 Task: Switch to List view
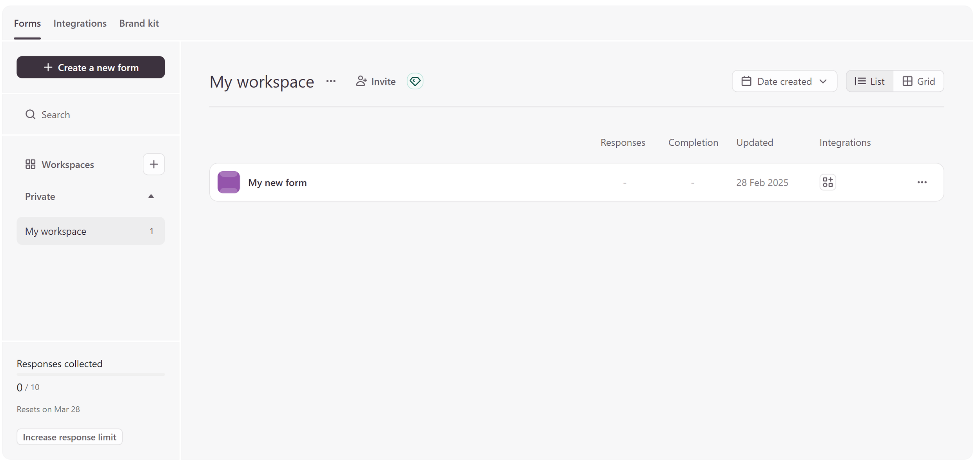[x=869, y=81]
